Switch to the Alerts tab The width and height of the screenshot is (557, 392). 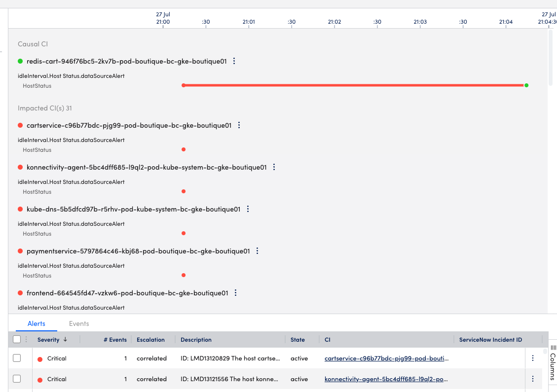tap(36, 323)
